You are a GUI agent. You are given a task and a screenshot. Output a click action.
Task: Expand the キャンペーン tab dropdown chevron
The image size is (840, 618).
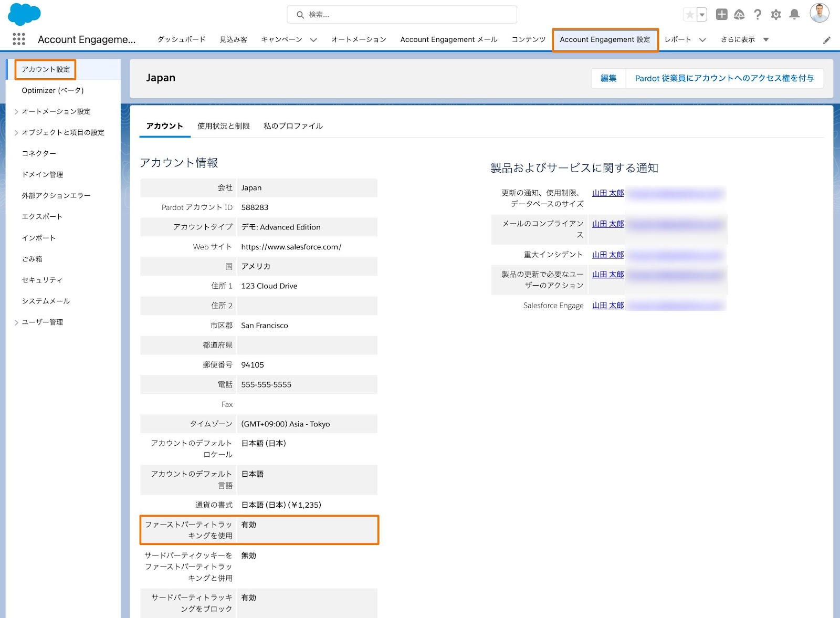[313, 40]
